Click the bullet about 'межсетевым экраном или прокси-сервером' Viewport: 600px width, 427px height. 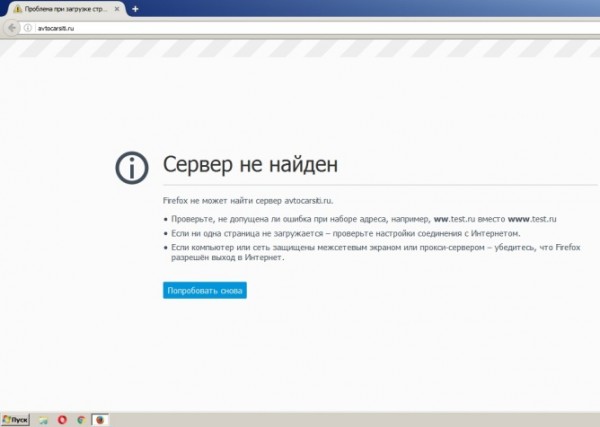click(375, 252)
